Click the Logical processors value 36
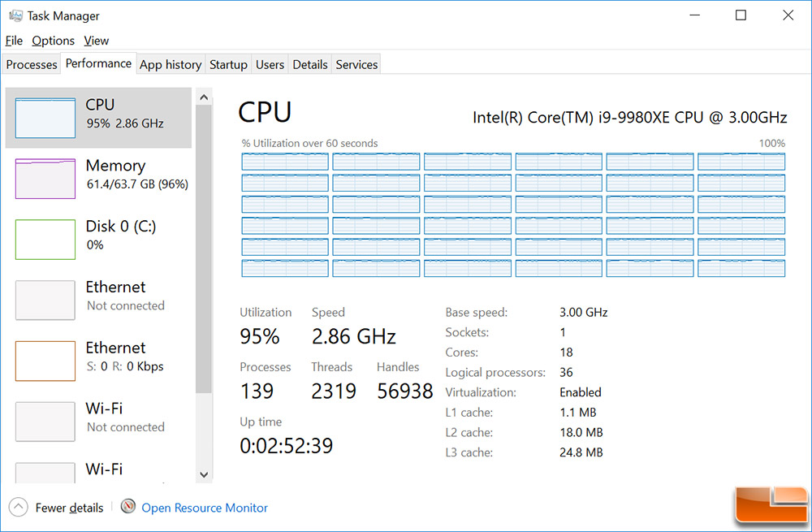 (566, 373)
